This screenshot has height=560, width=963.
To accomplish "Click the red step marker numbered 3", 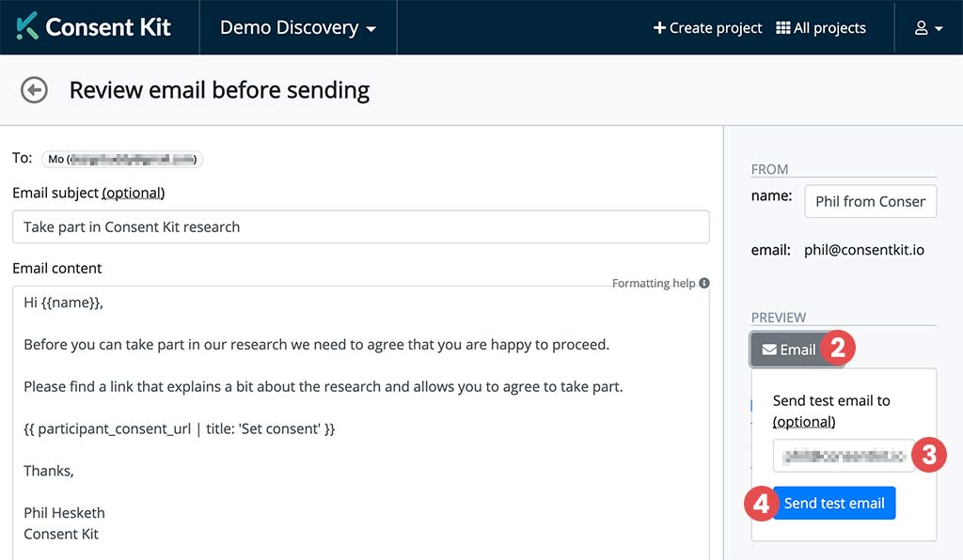I will click(x=929, y=456).
